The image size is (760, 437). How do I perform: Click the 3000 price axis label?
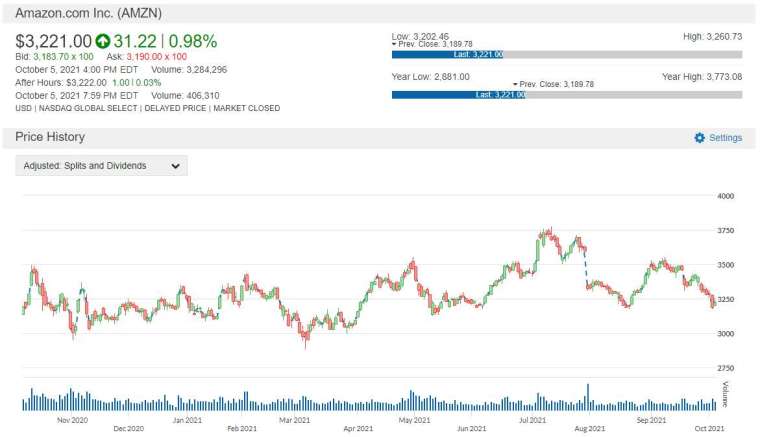pos(726,334)
